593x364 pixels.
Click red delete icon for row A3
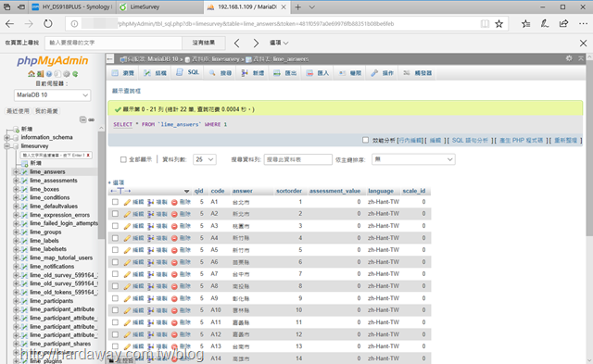[174, 226]
